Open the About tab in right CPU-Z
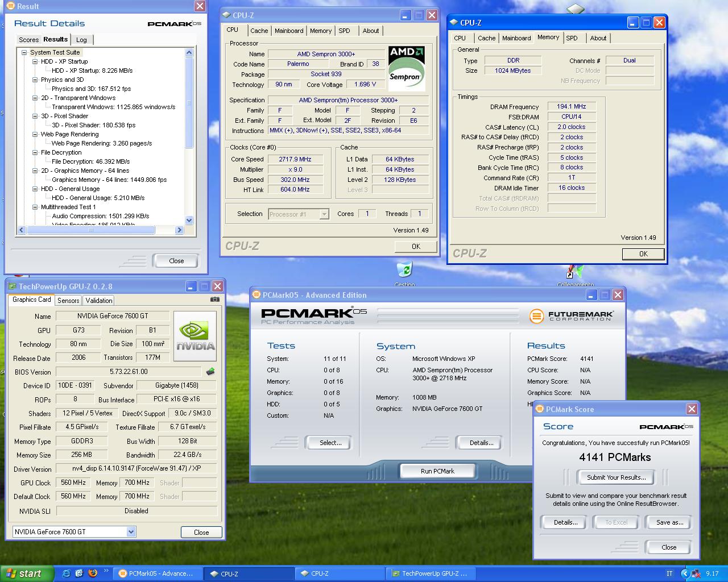728x582 pixels. pyautogui.click(x=598, y=38)
